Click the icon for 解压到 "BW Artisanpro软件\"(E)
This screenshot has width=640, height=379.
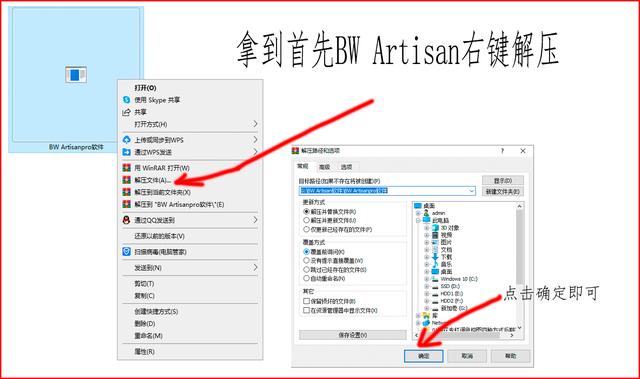(x=127, y=204)
